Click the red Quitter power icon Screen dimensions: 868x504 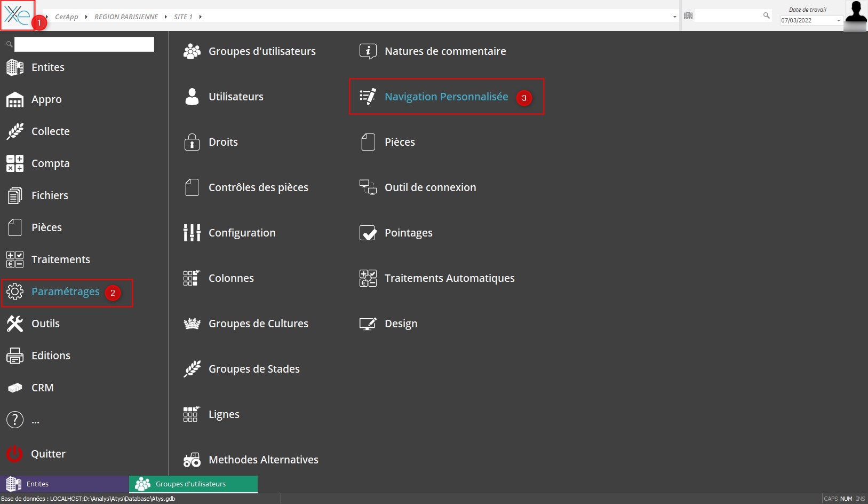14,454
